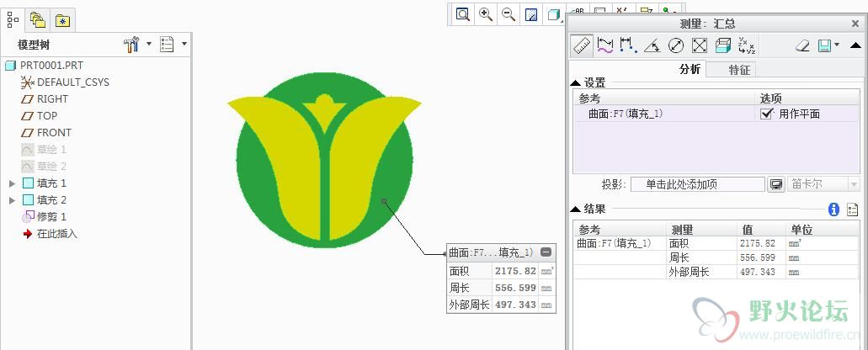Collapse the 设置 section

pyautogui.click(x=576, y=83)
